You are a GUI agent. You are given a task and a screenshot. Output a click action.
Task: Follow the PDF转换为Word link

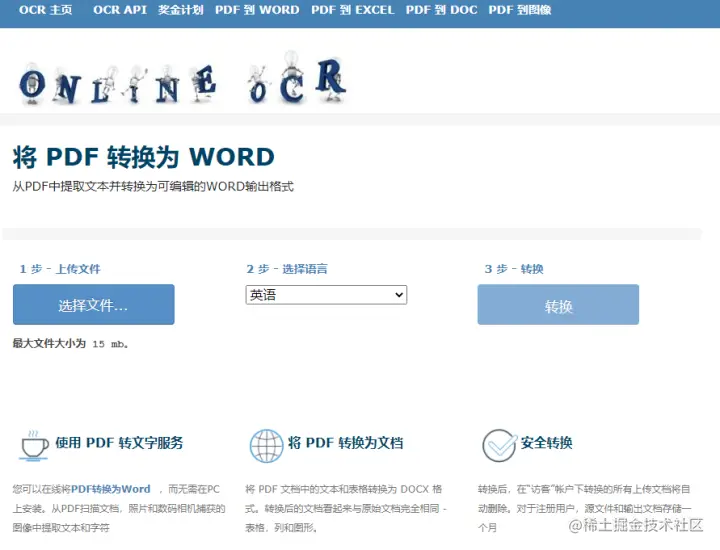coord(110,489)
